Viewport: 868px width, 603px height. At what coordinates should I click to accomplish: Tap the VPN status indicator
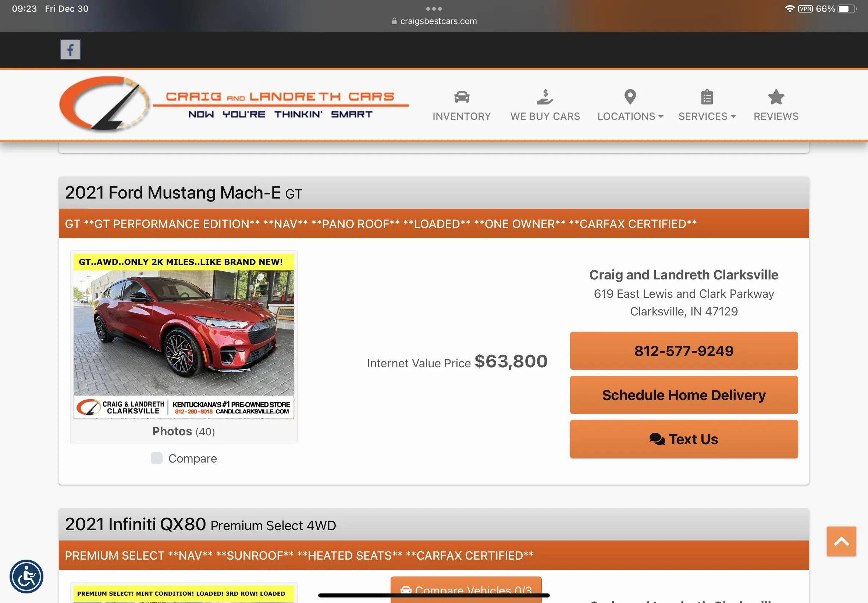tap(805, 9)
